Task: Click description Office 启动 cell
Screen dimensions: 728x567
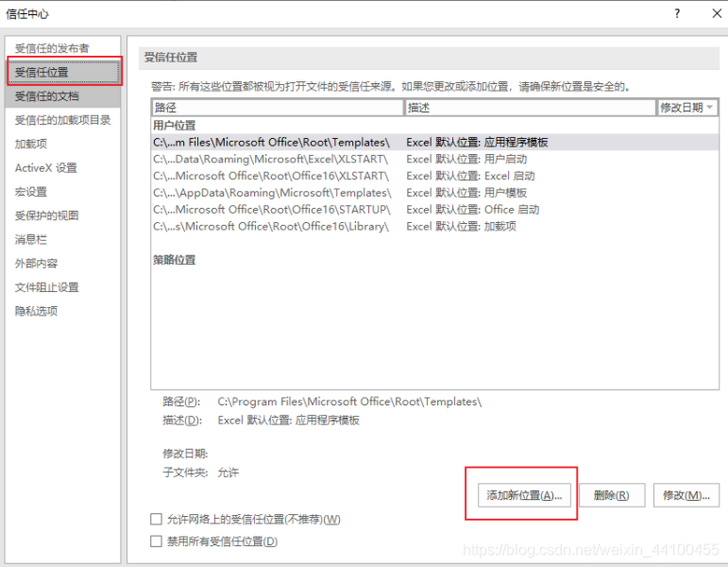Action: 473,210
